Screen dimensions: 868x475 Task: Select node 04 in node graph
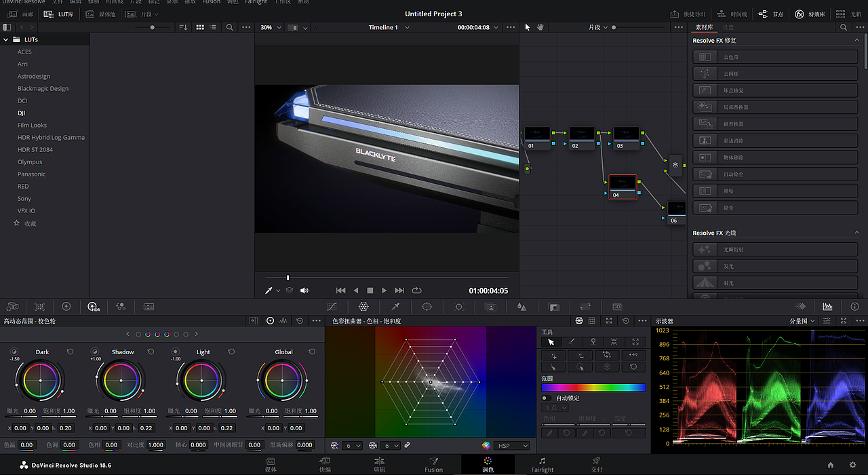tap(623, 187)
